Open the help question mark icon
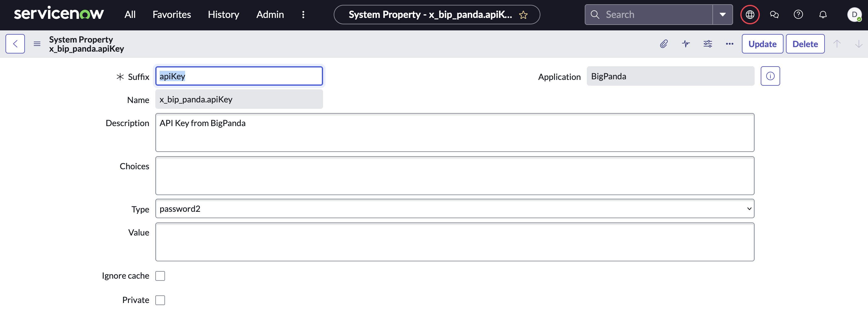This screenshot has width=868, height=313. pos(798,15)
